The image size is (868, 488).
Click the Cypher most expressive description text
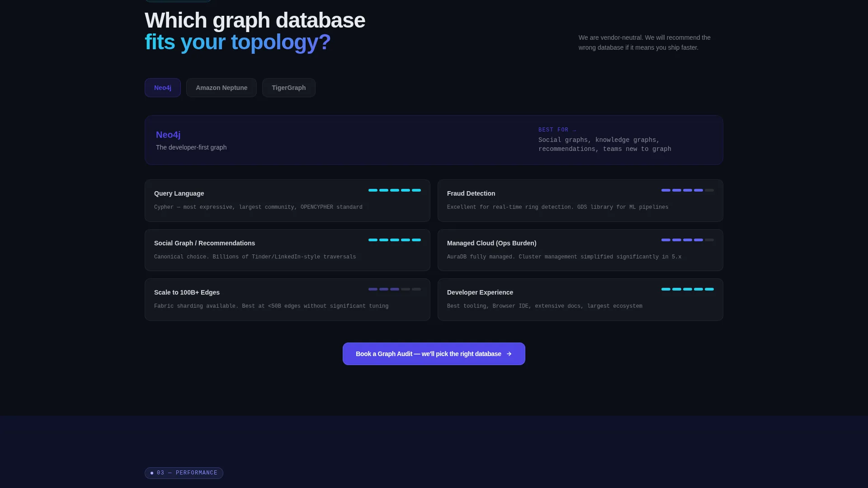[x=258, y=207]
